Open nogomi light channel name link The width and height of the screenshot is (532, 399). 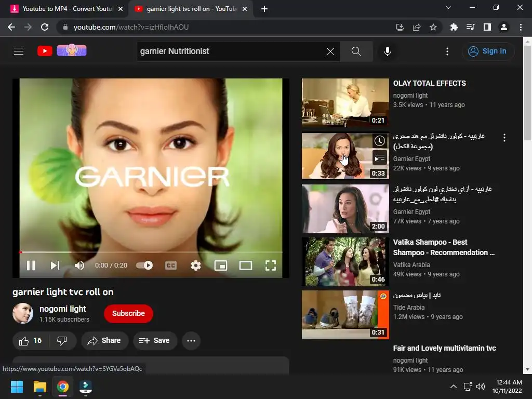(x=63, y=309)
